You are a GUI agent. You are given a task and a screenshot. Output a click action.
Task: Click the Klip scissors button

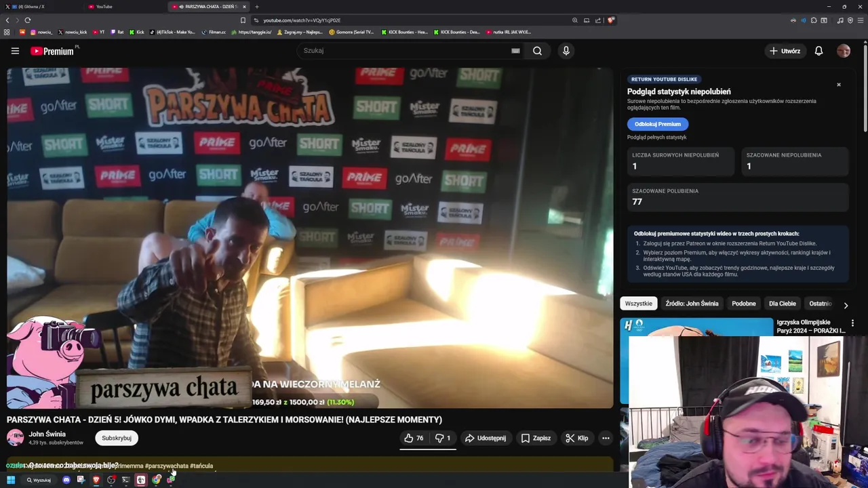[577, 439]
